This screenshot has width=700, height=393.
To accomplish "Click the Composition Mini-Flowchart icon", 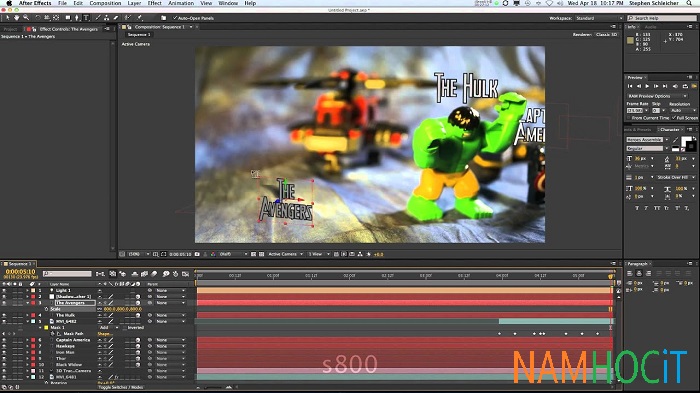I will (x=100, y=274).
